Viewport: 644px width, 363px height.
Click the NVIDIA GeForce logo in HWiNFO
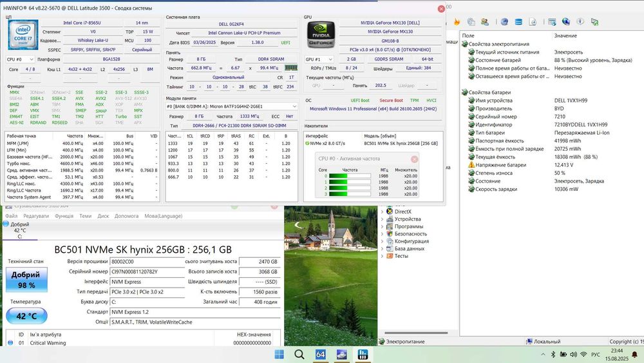coord(321,35)
